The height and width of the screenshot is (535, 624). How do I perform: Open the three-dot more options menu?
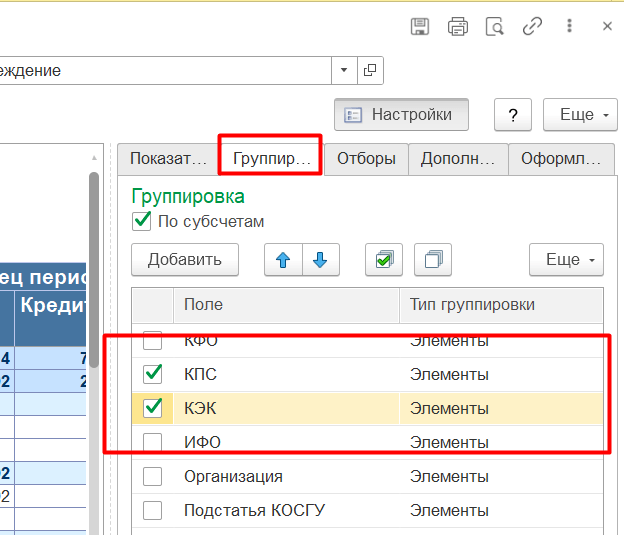[570, 27]
